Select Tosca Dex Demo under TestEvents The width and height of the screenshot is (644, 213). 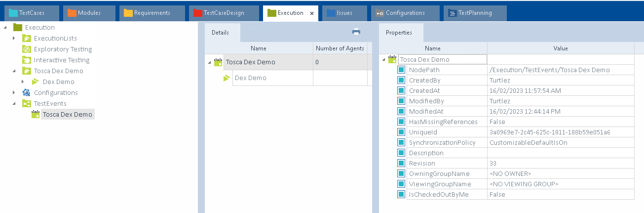click(x=67, y=115)
